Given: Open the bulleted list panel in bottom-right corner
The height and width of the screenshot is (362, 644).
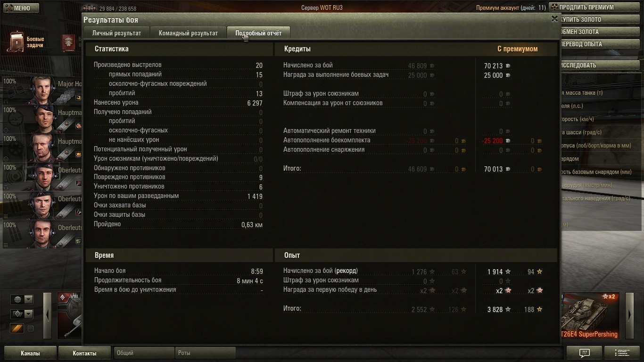Looking at the screenshot, I should (622, 353).
